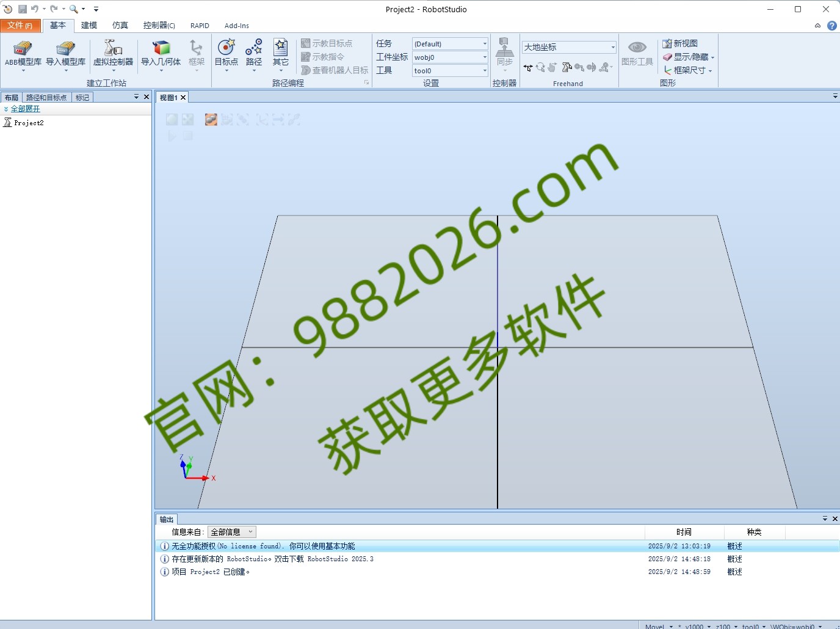Click the 示教指令 teach instruction button
Viewport: 840px width, 629px height.
(x=323, y=57)
